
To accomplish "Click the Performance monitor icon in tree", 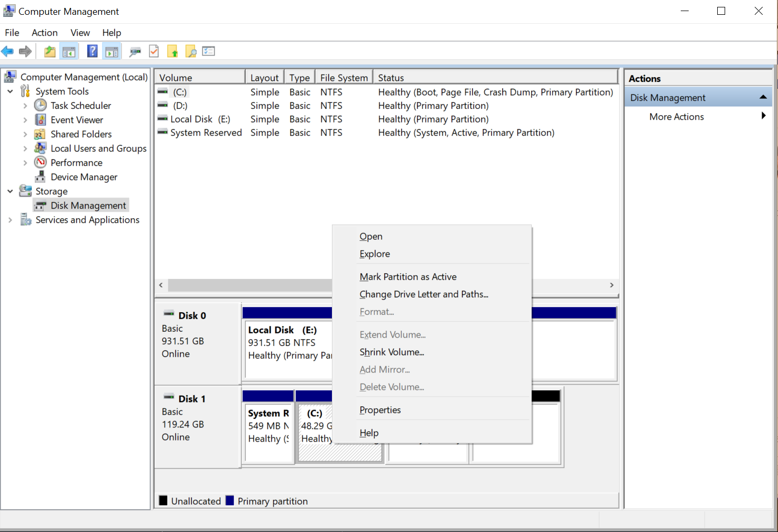I will (40, 162).
